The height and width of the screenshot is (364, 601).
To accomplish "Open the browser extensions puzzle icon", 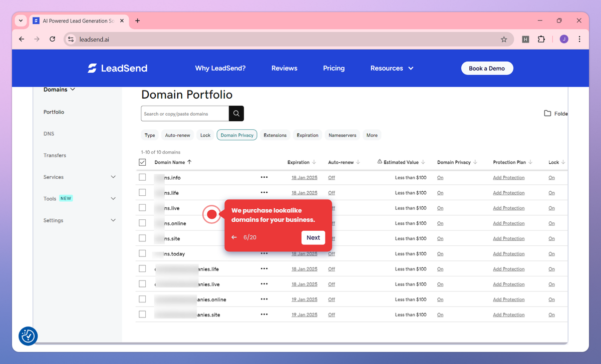I will (x=541, y=39).
